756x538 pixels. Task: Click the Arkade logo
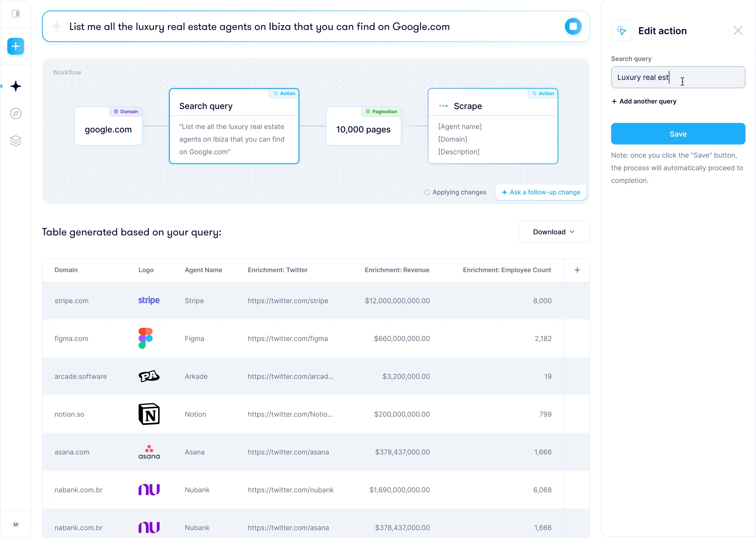pos(149,376)
